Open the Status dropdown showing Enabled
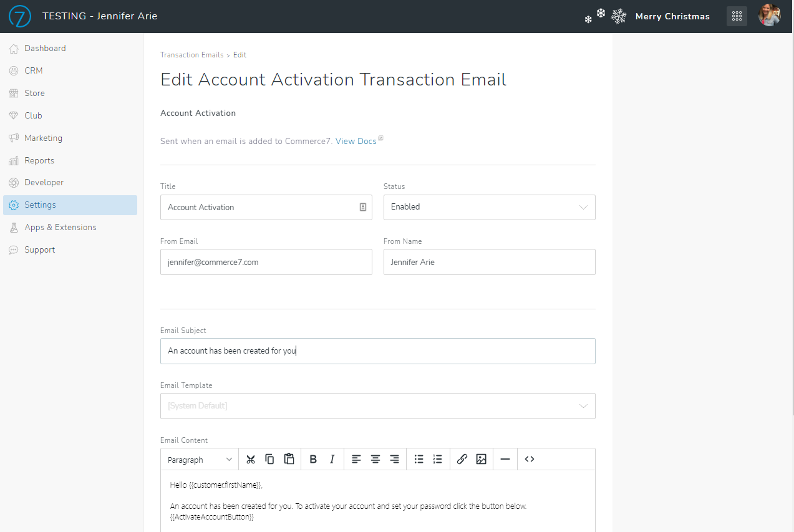 (x=489, y=207)
